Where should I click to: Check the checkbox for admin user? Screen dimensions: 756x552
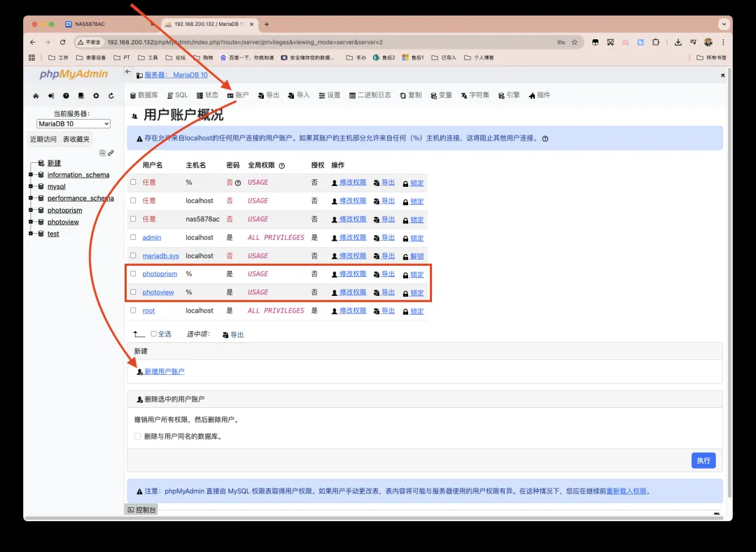pos(133,237)
